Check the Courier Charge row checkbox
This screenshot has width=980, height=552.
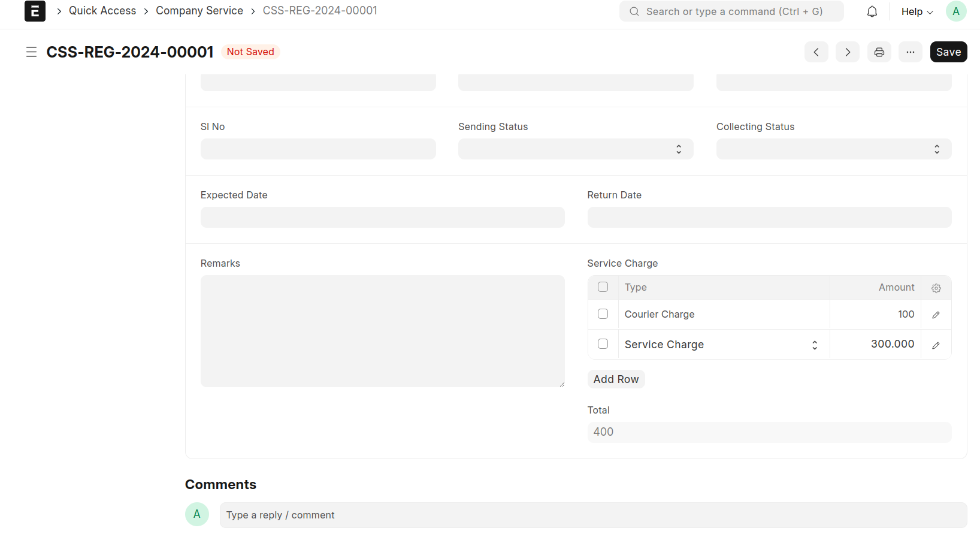[603, 314]
